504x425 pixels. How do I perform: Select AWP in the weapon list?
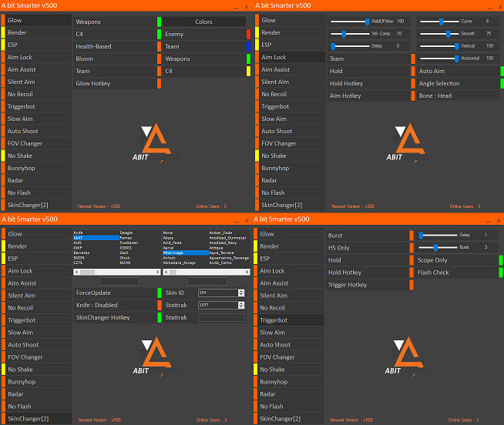(x=78, y=247)
